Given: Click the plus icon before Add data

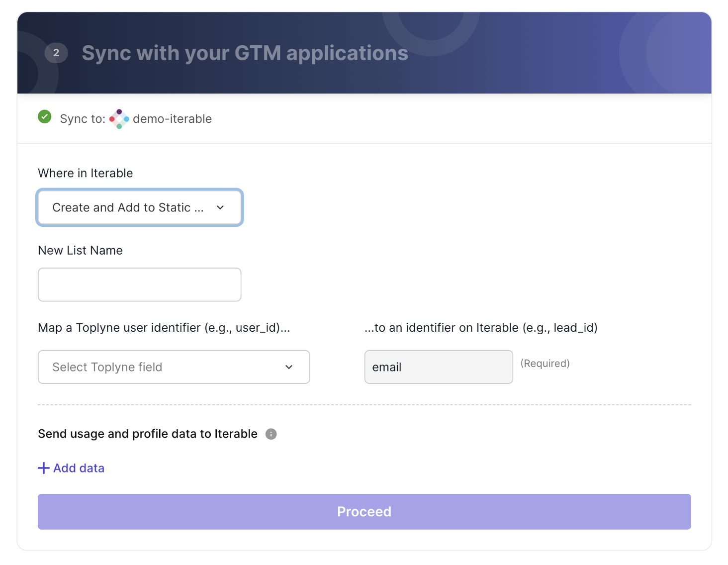Looking at the screenshot, I should [44, 468].
